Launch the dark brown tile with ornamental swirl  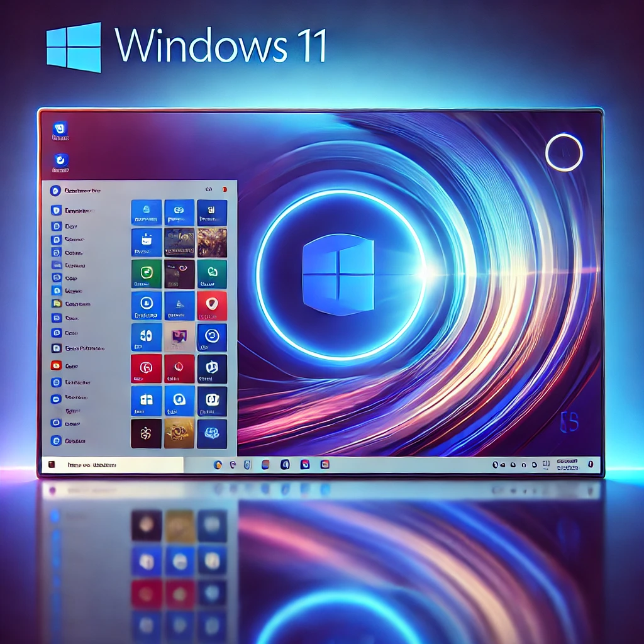146,433
